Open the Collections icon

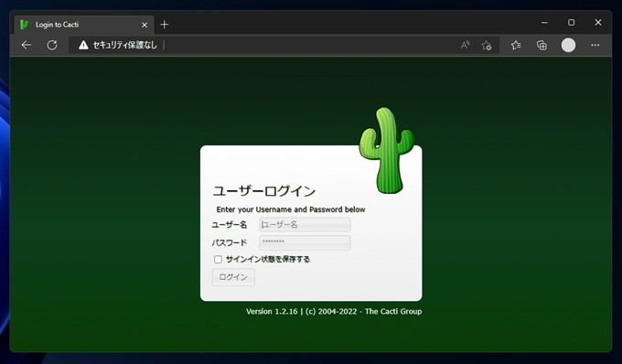542,45
